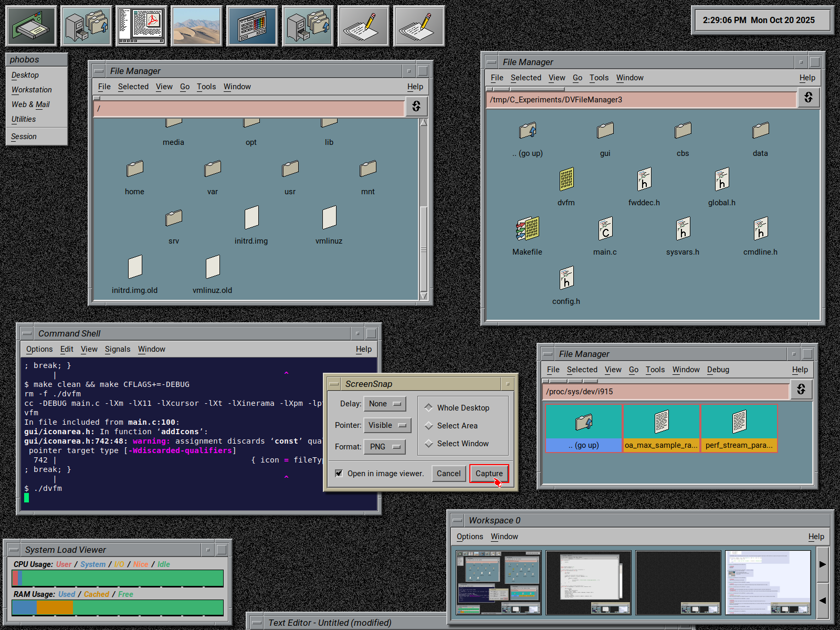Toggle 'Open in image viewer' checkbox
The image size is (840, 630).
click(x=339, y=474)
